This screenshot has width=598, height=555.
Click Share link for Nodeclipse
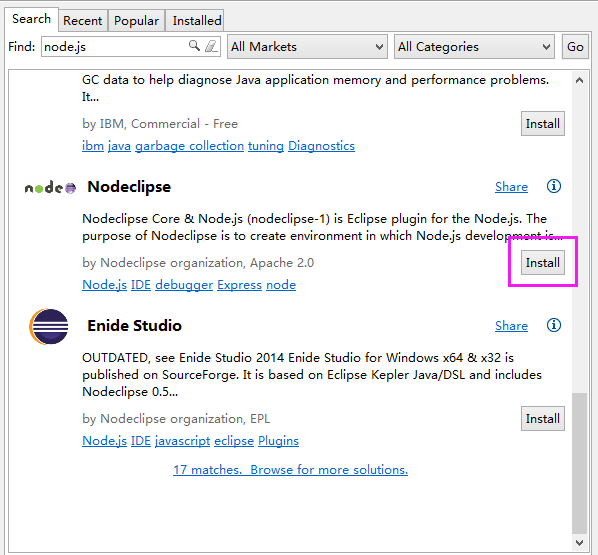pos(511,187)
